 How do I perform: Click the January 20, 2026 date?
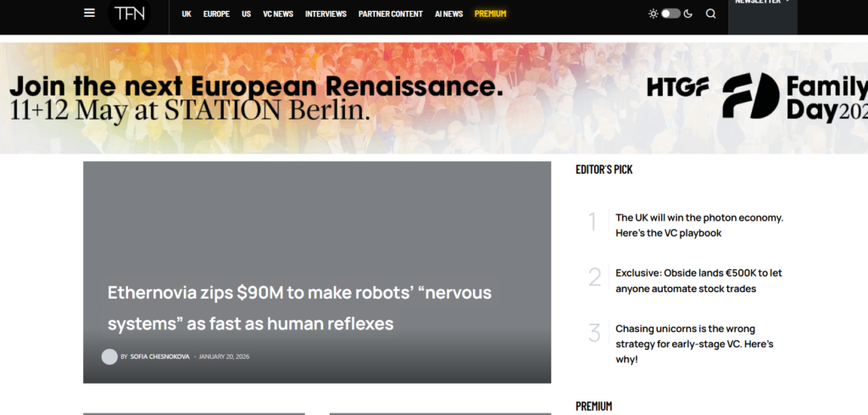point(224,356)
